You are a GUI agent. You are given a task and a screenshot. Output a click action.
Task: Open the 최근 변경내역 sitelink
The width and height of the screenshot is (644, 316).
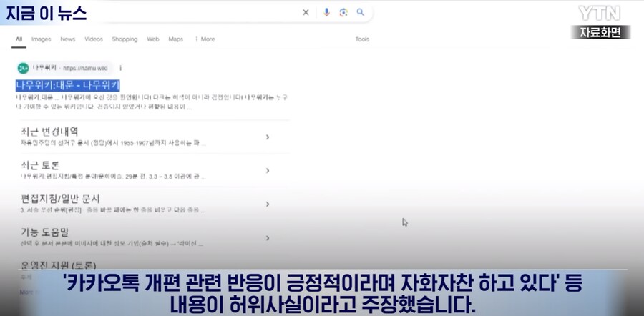point(49,131)
